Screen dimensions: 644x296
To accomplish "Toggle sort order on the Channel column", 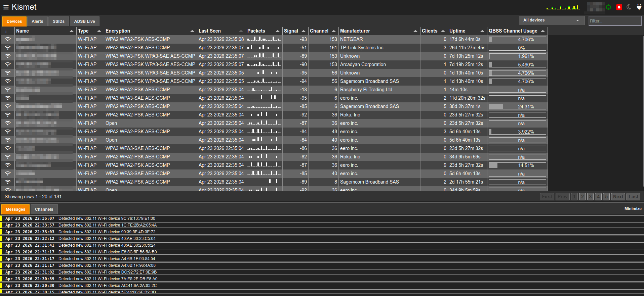I will point(333,31).
